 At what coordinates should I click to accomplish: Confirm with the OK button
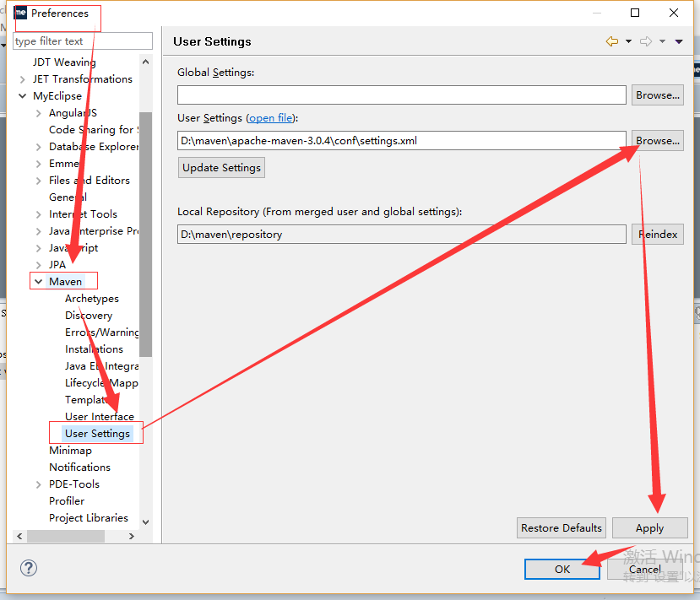pyautogui.click(x=562, y=570)
